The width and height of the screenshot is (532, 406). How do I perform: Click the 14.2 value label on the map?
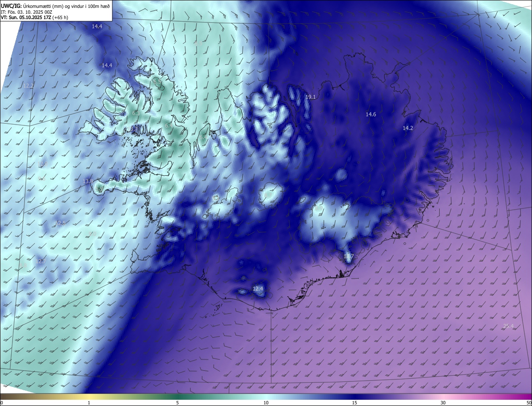(408, 128)
